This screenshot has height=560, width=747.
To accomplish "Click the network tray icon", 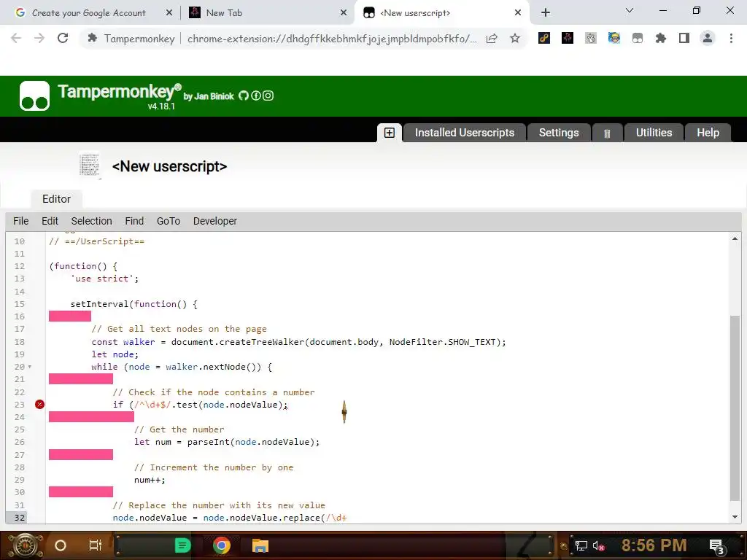I will [x=581, y=545].
